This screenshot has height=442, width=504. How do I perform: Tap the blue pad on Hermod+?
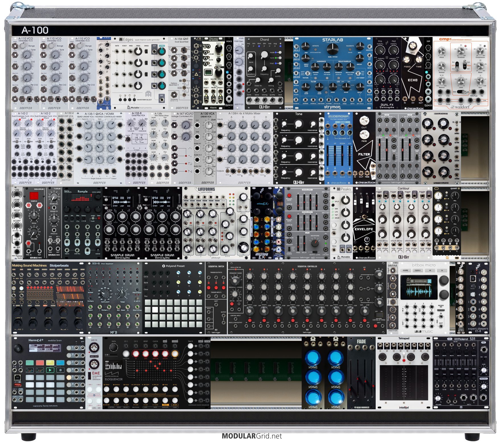pyautogui.click(x=60, y=363)
